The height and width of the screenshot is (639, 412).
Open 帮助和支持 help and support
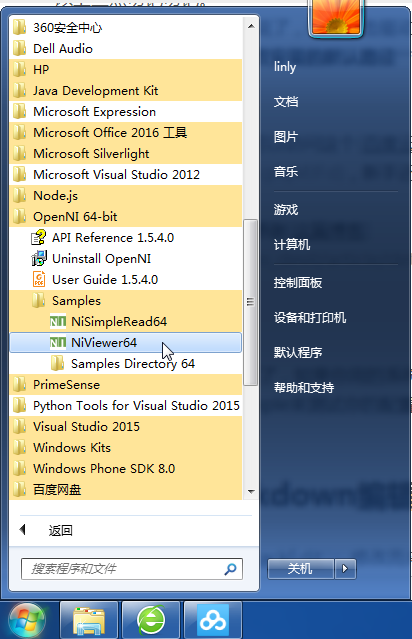click(x=304, y=388)
